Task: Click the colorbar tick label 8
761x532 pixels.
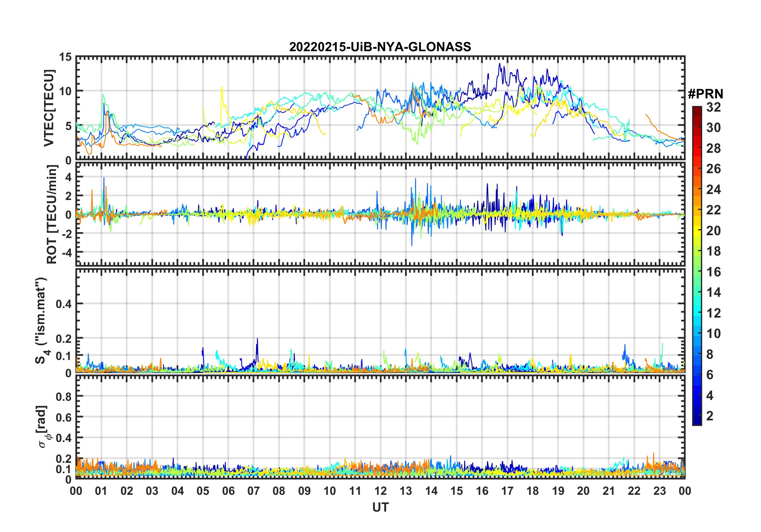Action: 710,354
